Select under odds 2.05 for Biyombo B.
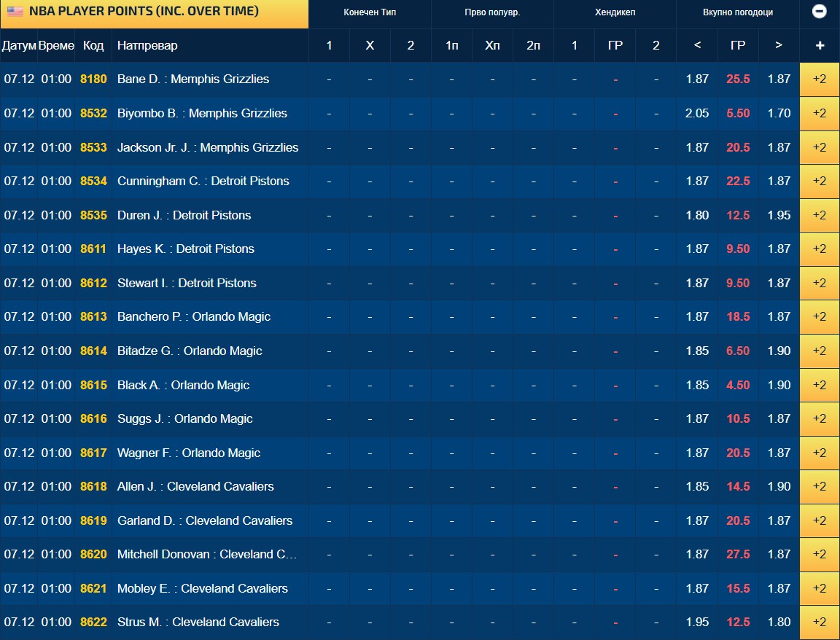840x640 pixels. tap(697, 113)
